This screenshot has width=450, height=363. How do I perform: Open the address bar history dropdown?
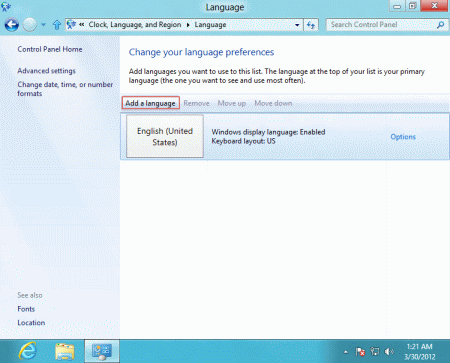(x=297, y=25)
